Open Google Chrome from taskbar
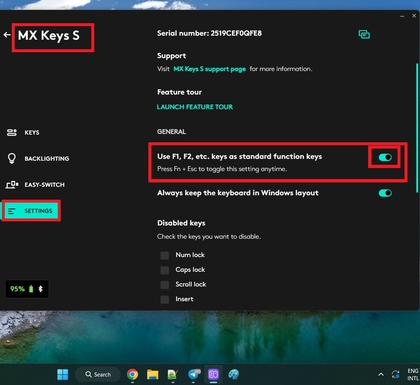Viewport: 420px width, 385px height. [x=132, y=374]
